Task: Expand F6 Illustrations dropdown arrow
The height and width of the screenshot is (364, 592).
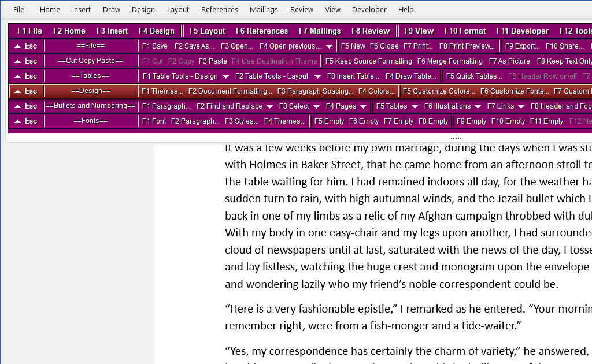Action: (478, 107)
